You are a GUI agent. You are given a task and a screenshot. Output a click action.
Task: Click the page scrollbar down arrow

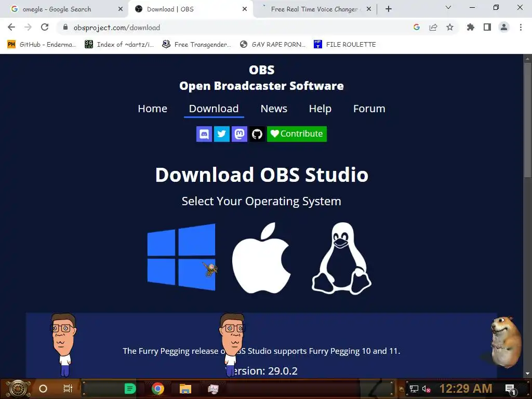pos(528,374)
